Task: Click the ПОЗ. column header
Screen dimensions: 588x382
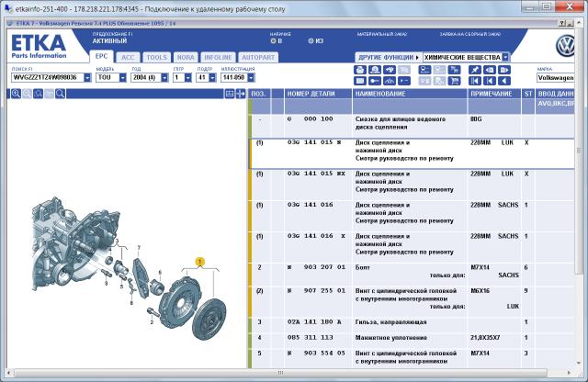Action: 259,94
